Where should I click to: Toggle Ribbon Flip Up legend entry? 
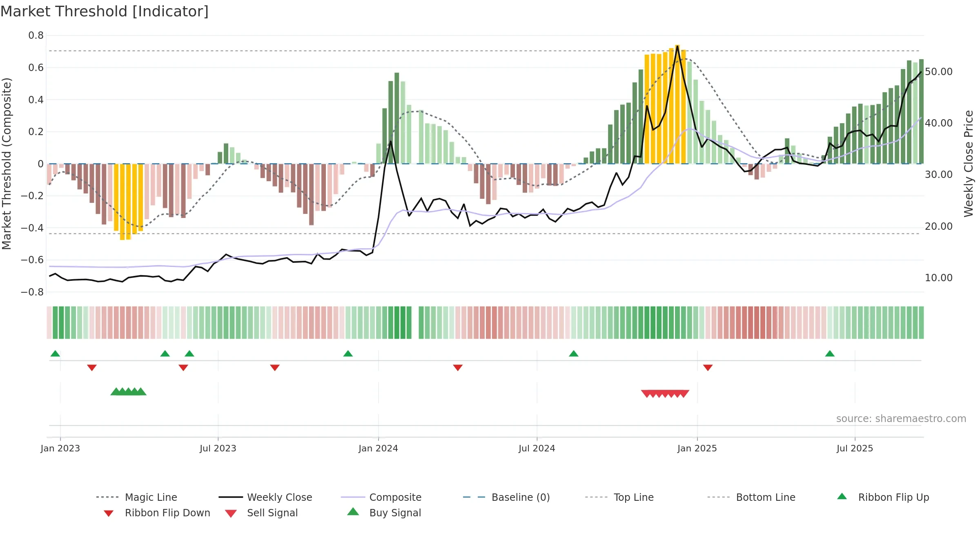coord(883,497)
